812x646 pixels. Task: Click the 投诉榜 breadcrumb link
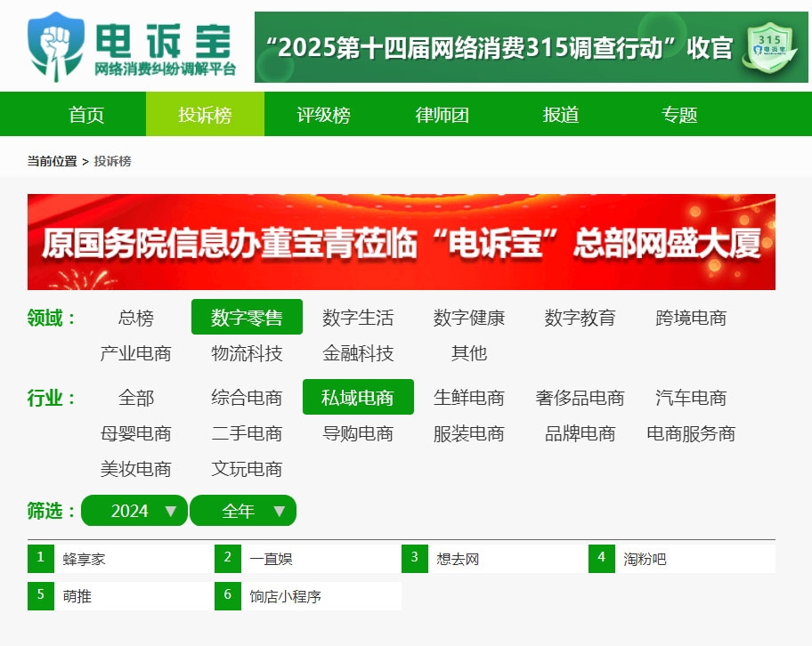(112, 161)
